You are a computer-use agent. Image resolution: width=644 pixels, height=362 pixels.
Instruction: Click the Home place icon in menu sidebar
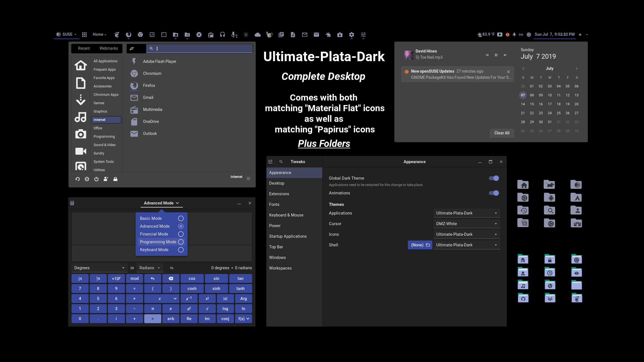(x=81, y=65)
